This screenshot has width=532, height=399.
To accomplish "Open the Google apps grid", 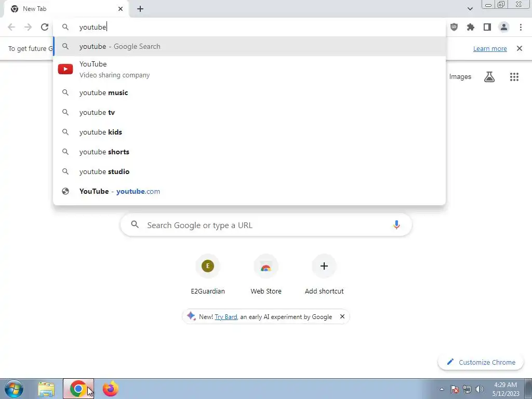I will pyautogui.click(x=514, y=77).
